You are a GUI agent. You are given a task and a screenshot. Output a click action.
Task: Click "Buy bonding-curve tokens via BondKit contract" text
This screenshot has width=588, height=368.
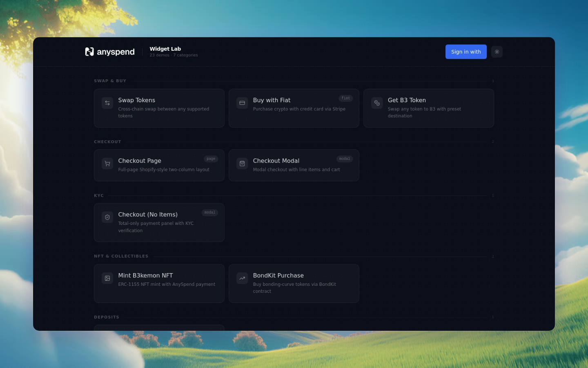294,288
